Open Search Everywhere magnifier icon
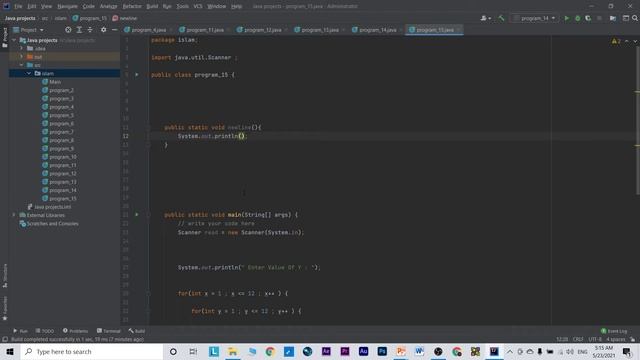The height and width of the screenshot is (360, 640). [x=635, y=18]
